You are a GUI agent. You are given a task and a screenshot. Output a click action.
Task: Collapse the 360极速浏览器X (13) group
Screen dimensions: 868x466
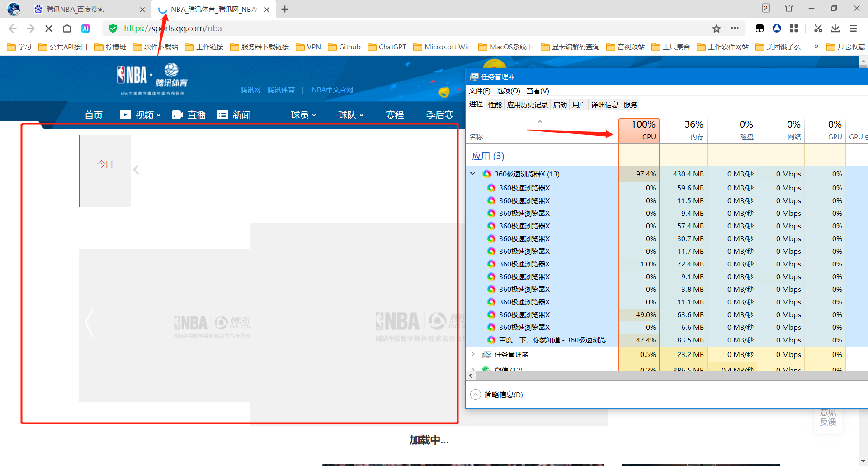click(x=473, y=174)
